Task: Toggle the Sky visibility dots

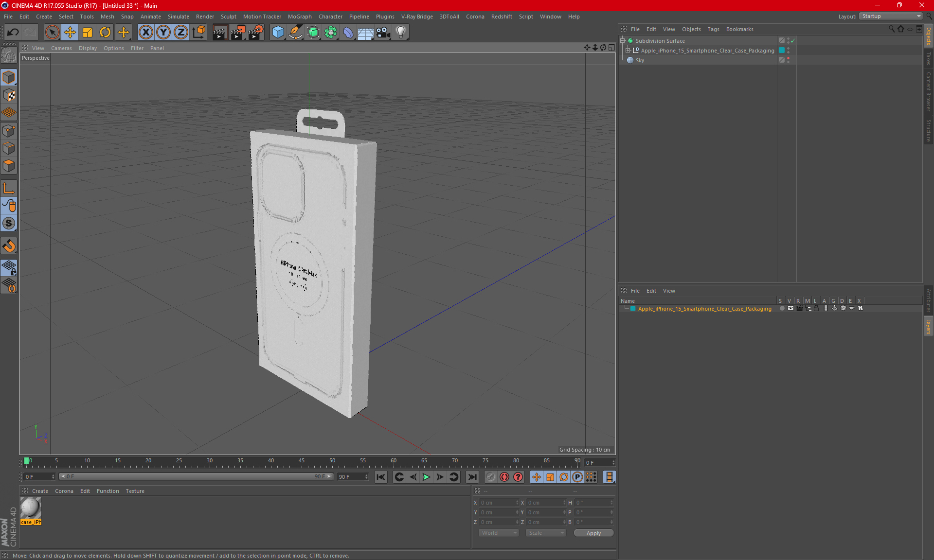Action: [788, 60]
